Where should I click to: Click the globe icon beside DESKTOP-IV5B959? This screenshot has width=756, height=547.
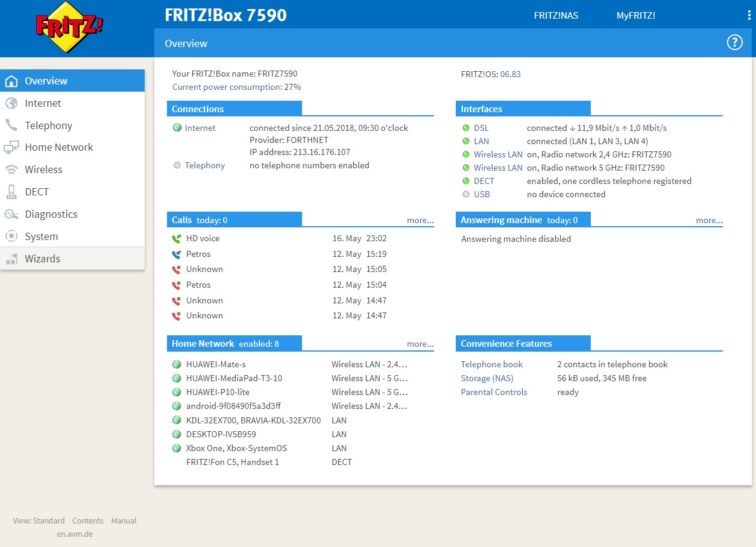tap(177, 434)
